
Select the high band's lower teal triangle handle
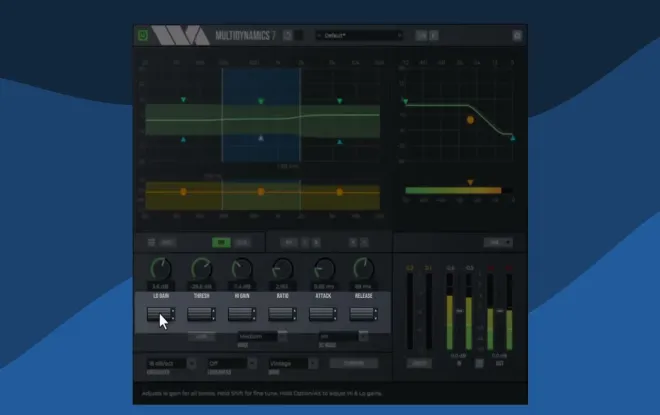340,142
